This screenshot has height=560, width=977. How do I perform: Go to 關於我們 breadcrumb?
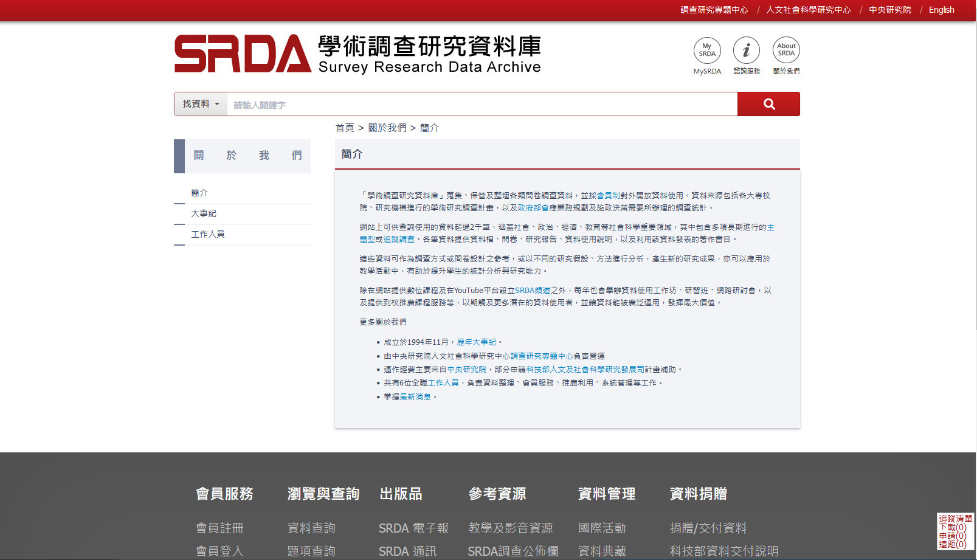(387, 128)
